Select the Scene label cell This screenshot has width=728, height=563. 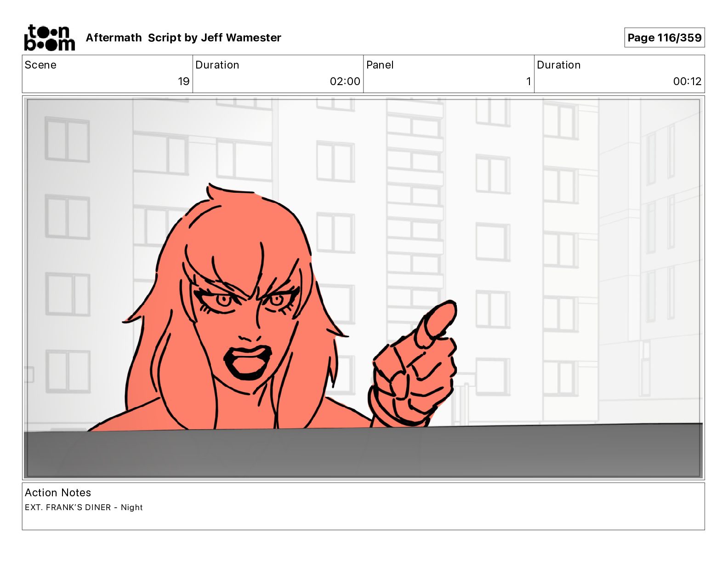(40, 65)
